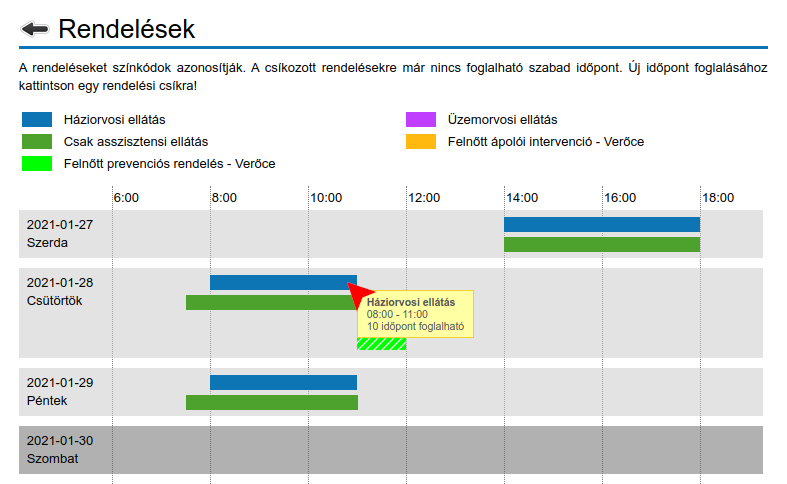Click the 2021-01-28 Csütörtök row label
Image resolution: width=787 pixels, height=484 pixels.
(60, 291)
